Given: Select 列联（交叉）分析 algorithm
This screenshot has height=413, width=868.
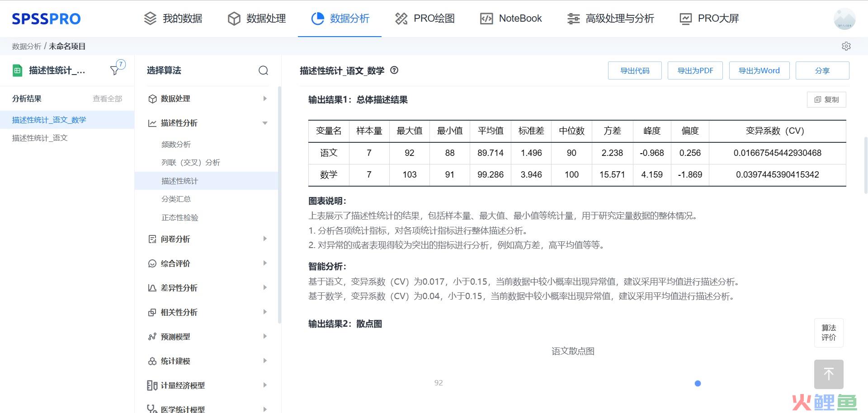Looking at the screenshot, I should click(x=206, y=162).
